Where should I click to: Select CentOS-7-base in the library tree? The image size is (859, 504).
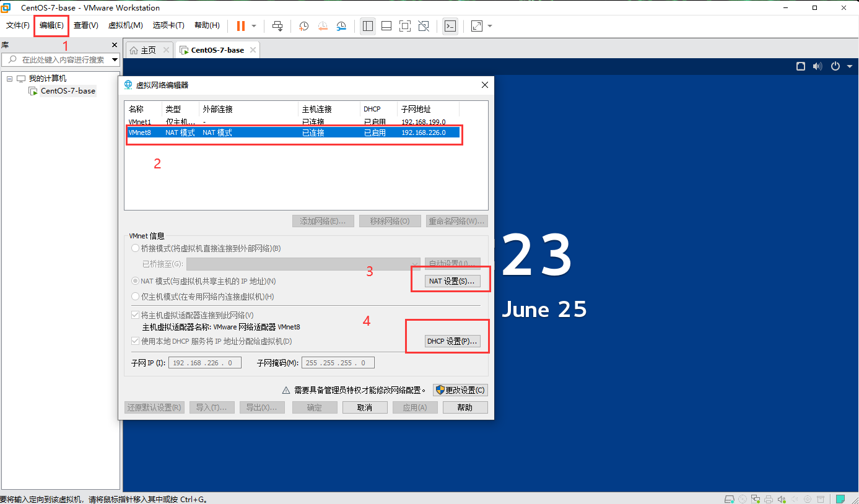pos(68,91)
